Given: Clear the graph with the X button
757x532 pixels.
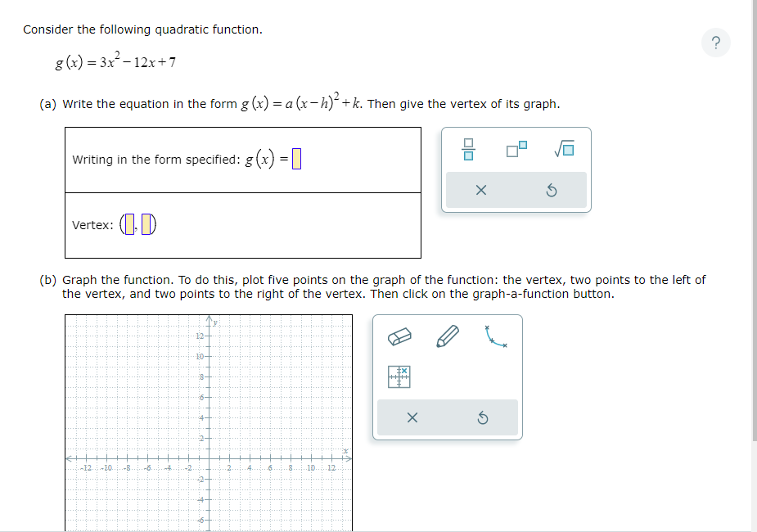Looking at the screenshot, I should pos(412,417).
